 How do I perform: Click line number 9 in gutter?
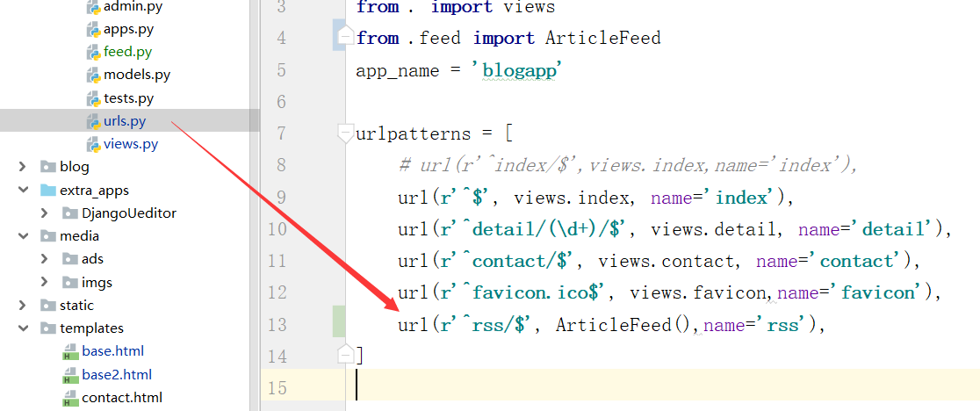282,198
